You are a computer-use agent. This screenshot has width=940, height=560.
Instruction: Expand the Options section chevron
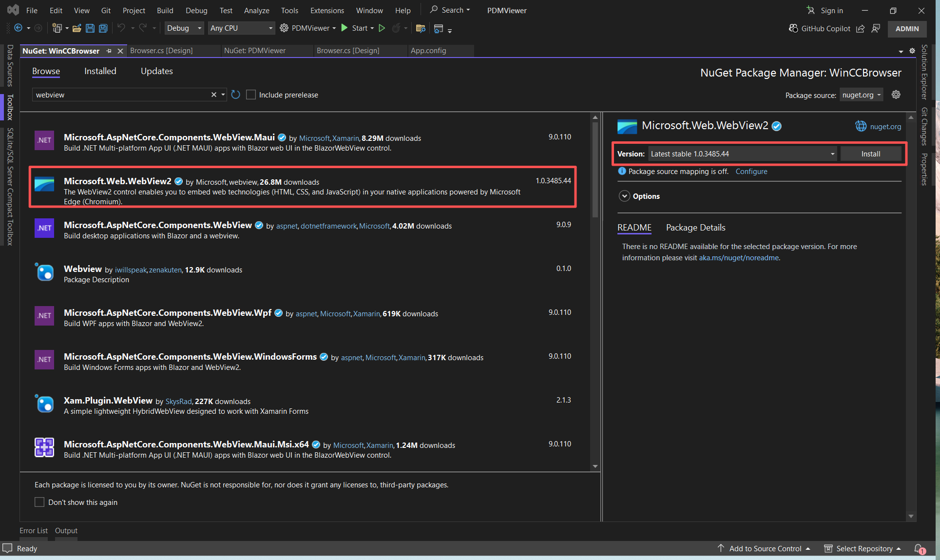point(624,196)
